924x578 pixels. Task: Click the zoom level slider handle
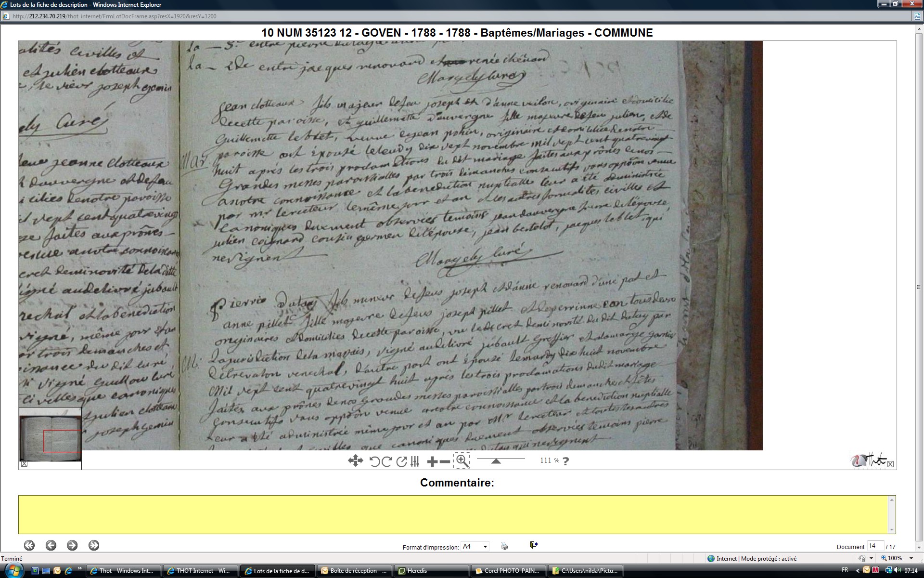(x=496, y=461)
